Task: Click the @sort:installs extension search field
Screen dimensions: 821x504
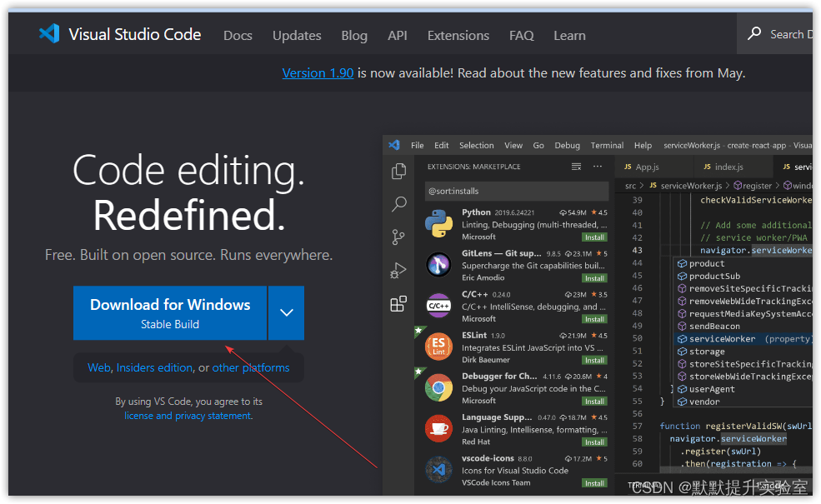Action: tap(516, 191)
